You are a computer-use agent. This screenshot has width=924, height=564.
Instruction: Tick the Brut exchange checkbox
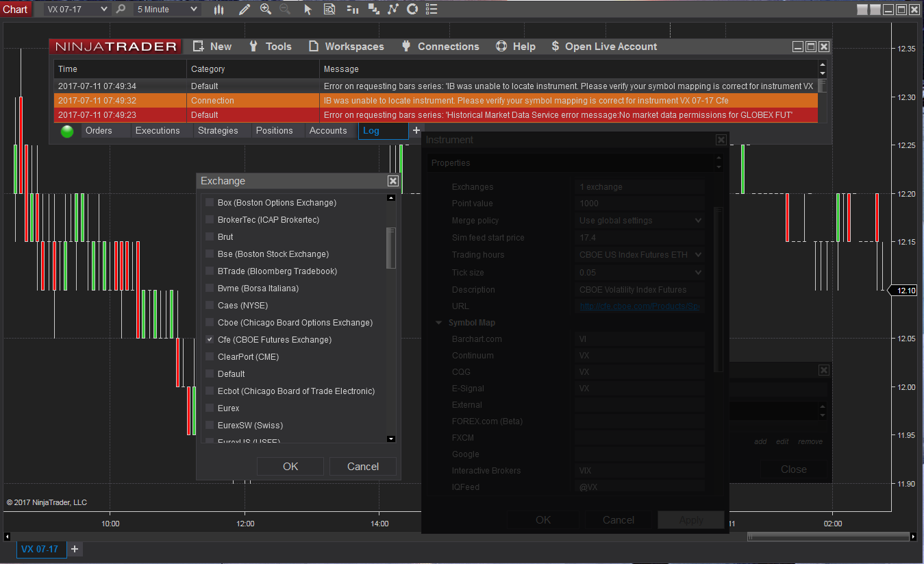pos(210,237)
